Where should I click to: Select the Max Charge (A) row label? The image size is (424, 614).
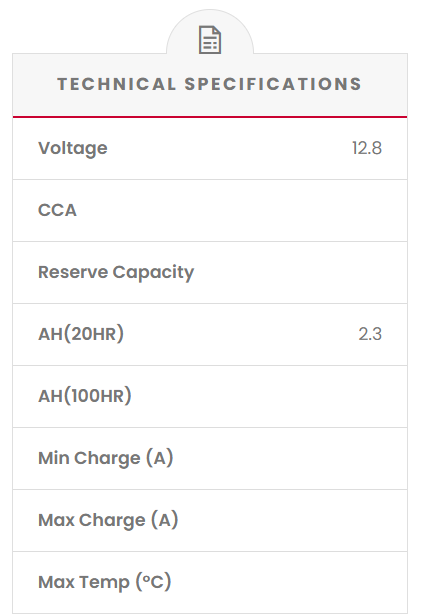108,520
